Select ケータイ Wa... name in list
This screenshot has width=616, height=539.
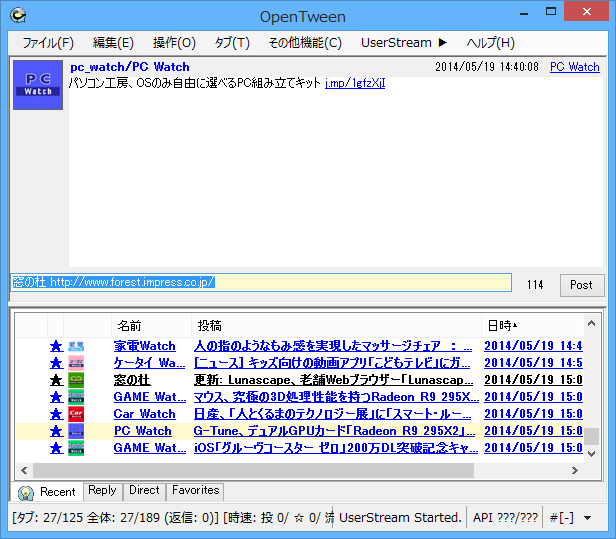149,363
